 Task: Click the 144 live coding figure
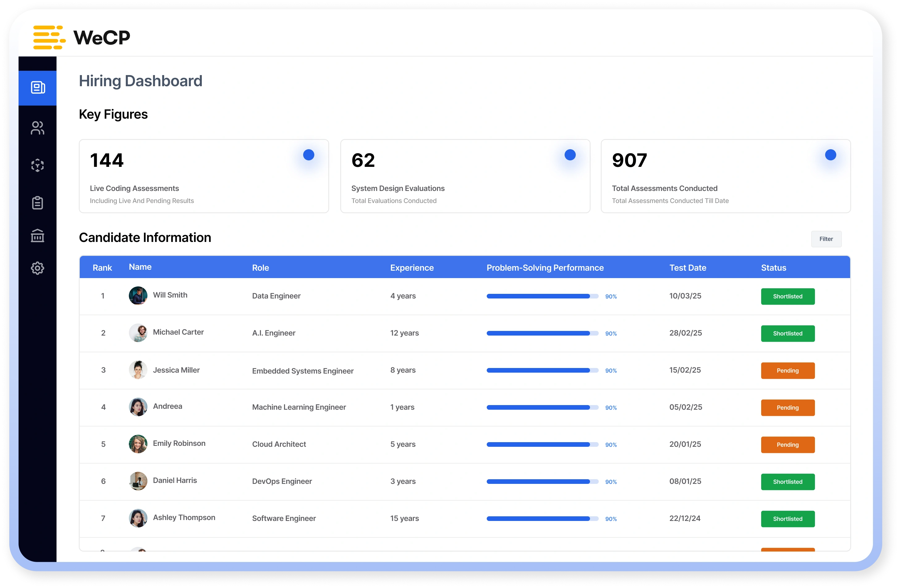[x=107, y=160]
